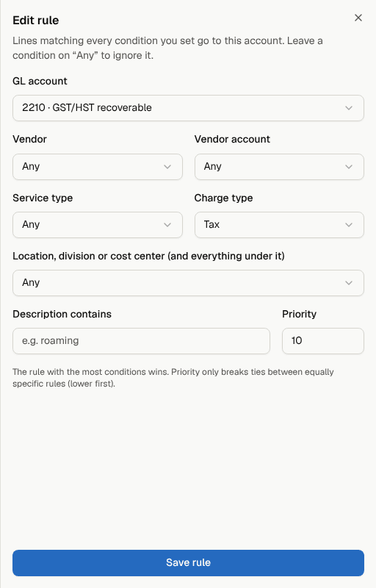Click the Charge type chevron arrow
376x588 pixels.
coord(349,225)
